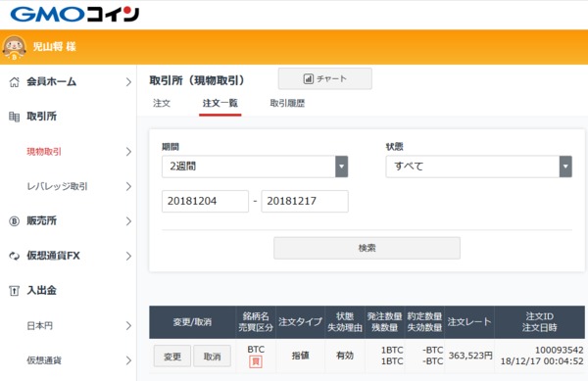The image size is (588, 381).
Task: Click the building icon beside 取引所
Action: coord(14,117)
